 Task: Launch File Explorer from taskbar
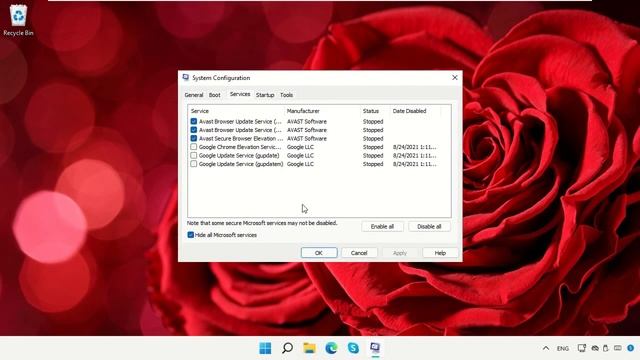pos(309,348)
